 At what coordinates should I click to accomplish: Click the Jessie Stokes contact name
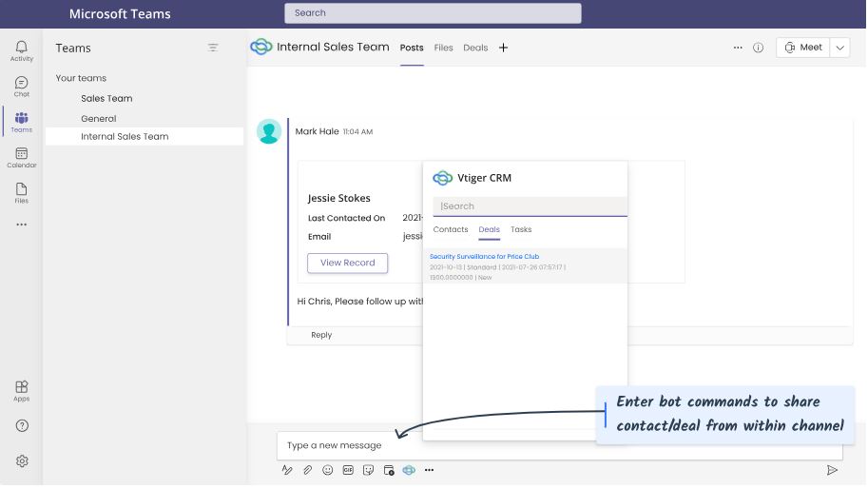tap(338, 198)
